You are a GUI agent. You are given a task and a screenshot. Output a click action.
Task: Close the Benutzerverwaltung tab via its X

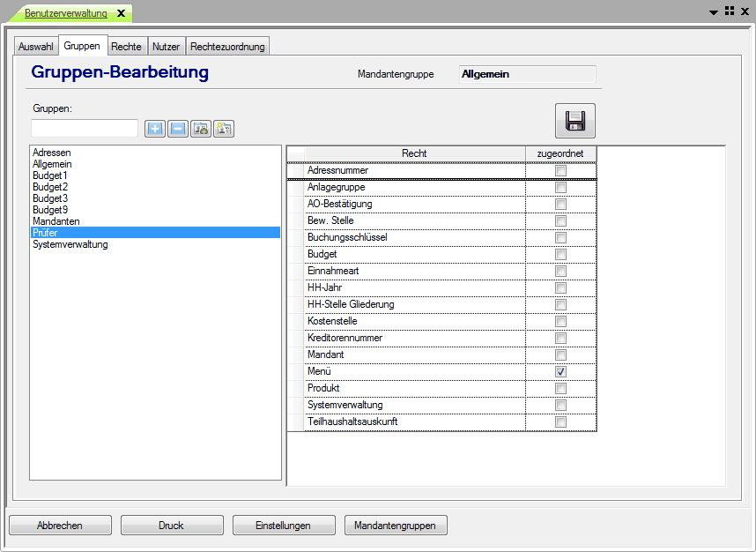coord(122,13)
